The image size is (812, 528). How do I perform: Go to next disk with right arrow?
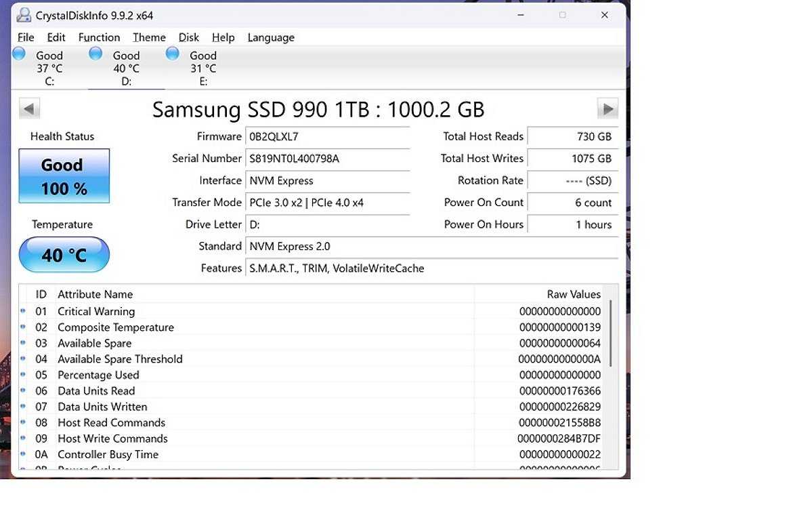tap(607, 109)
